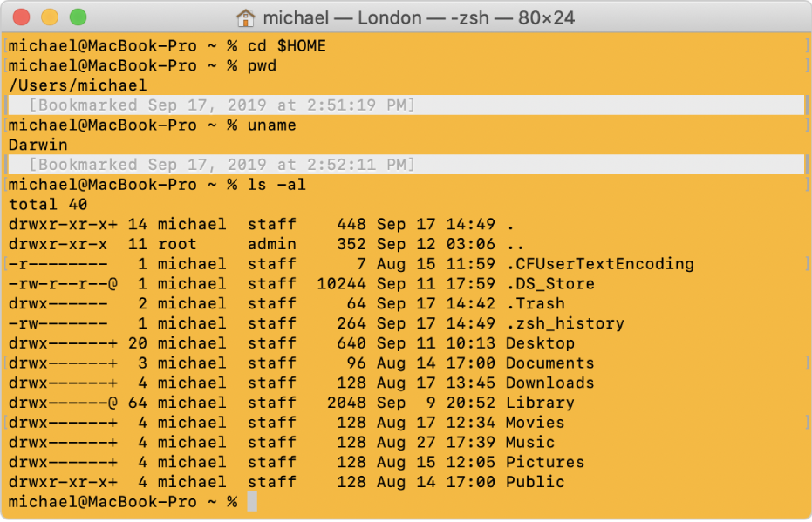Click the home folder icon in title bar
The height and width of the screenshot is (522, 812).
245,18
